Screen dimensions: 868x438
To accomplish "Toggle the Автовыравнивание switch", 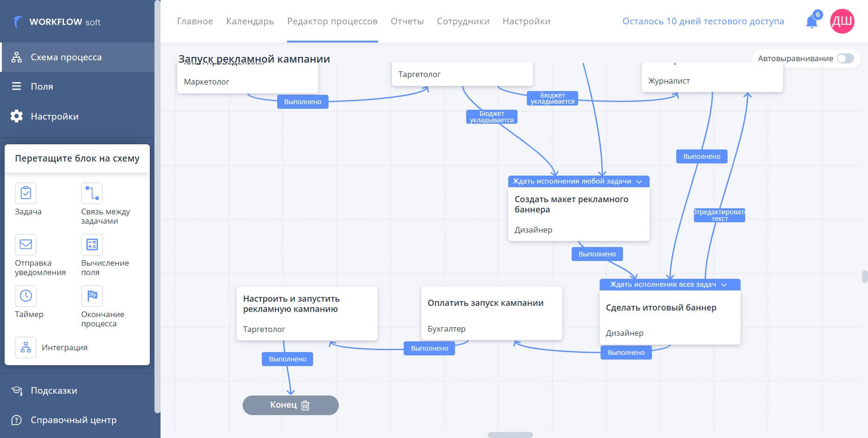I will (845, 58).
